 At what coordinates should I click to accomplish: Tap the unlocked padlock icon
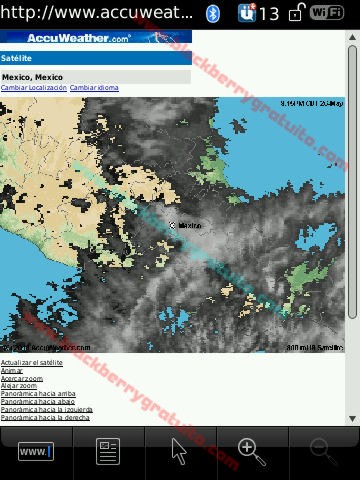point(297,12)
